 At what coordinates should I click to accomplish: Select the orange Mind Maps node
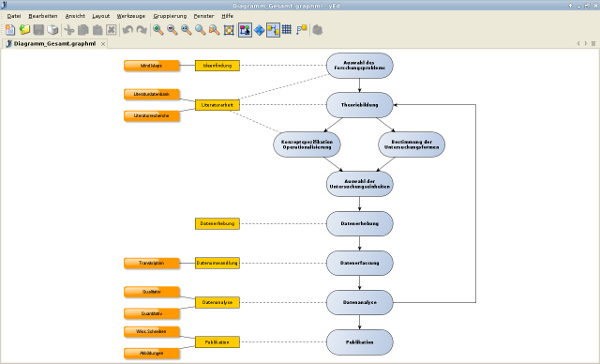coord(152,65)
